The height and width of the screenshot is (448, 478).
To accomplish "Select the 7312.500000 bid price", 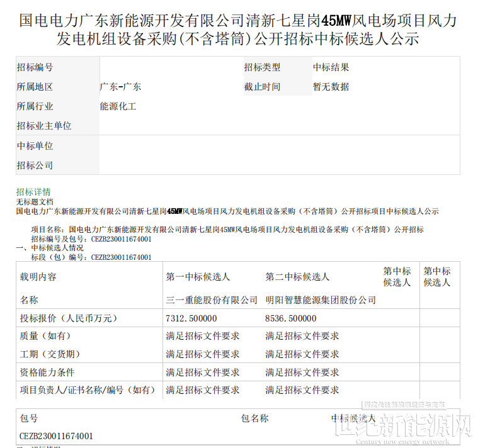I will point(191,318).
